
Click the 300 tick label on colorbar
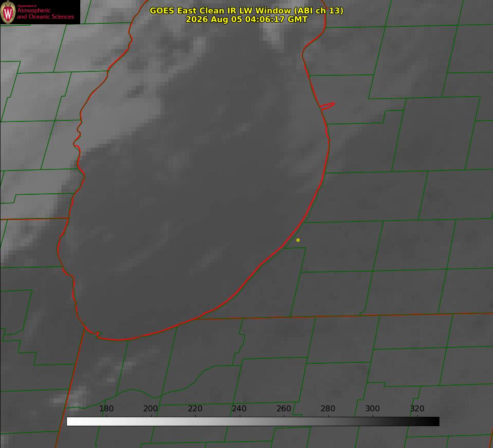[373, 408]
